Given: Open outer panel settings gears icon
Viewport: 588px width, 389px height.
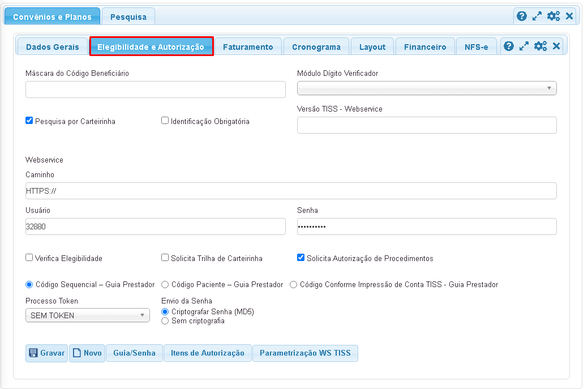Looking at the screenshot, I should tap(553, 16).
